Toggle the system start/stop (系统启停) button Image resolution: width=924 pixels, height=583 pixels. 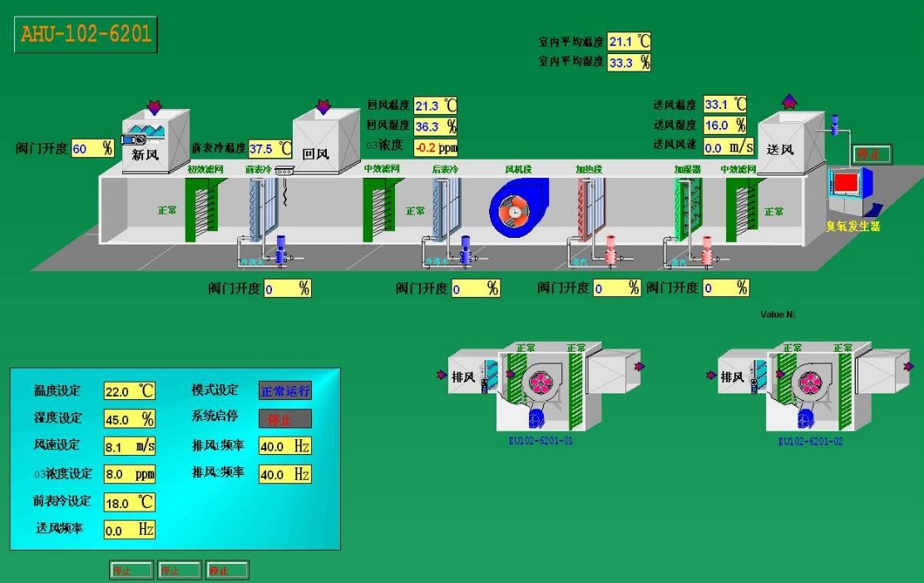[284, 419]
